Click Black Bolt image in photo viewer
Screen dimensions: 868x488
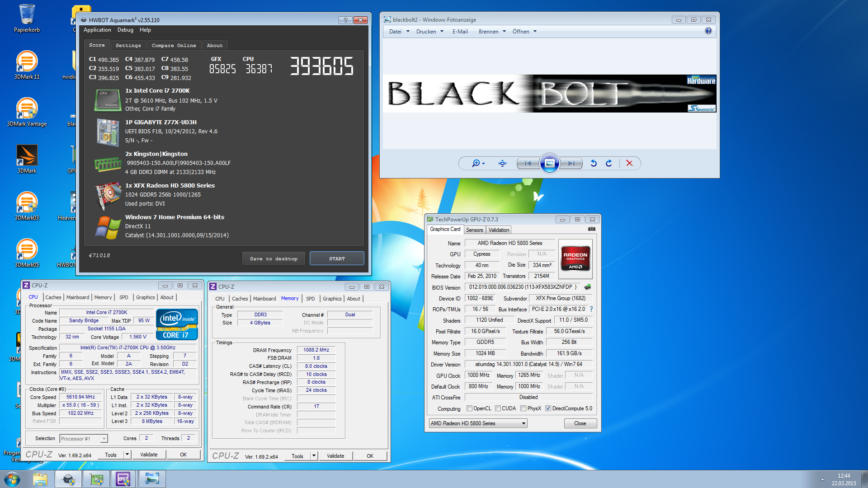[549, 94]
